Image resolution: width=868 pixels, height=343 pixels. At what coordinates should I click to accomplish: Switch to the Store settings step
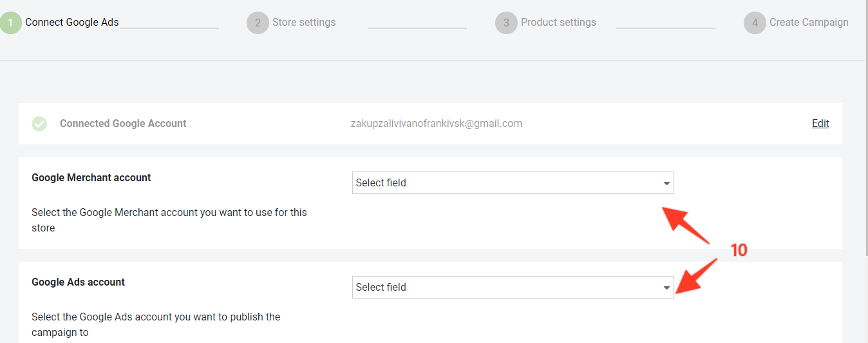point(303,23)
